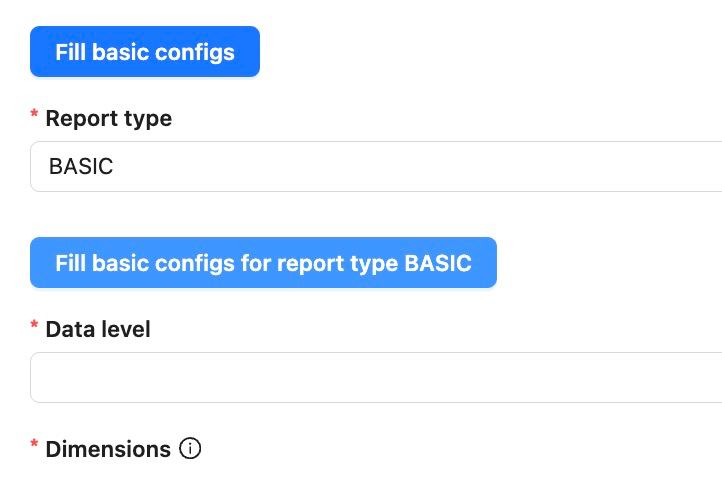Select the BASIC value text in Report type

click(x=81, y=167)
